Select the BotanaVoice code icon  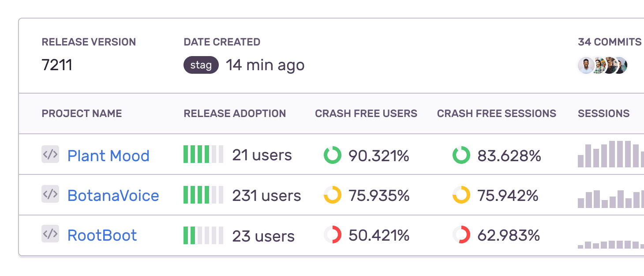[x=50, y=195]
